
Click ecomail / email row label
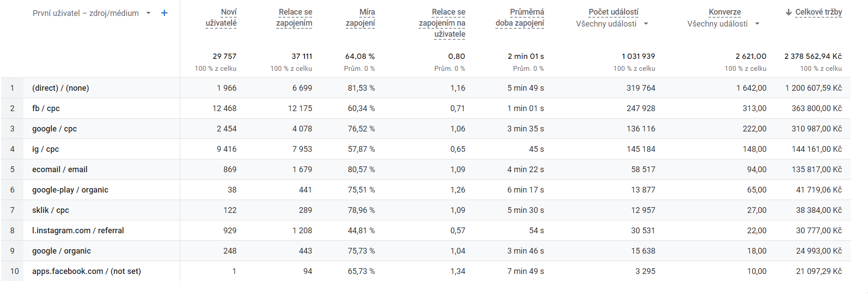coord(60,170)
